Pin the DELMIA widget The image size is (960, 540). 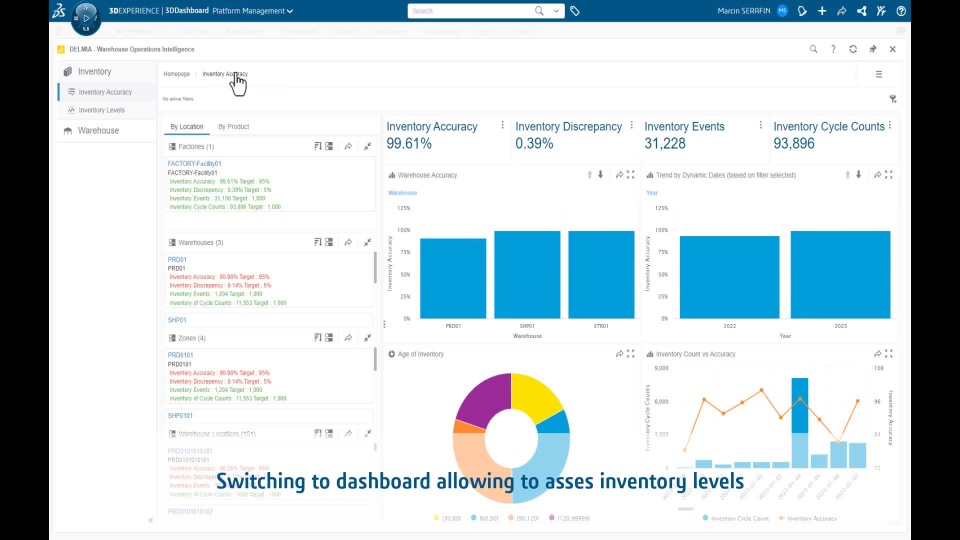pyautogui.click(x=872, y=49)
